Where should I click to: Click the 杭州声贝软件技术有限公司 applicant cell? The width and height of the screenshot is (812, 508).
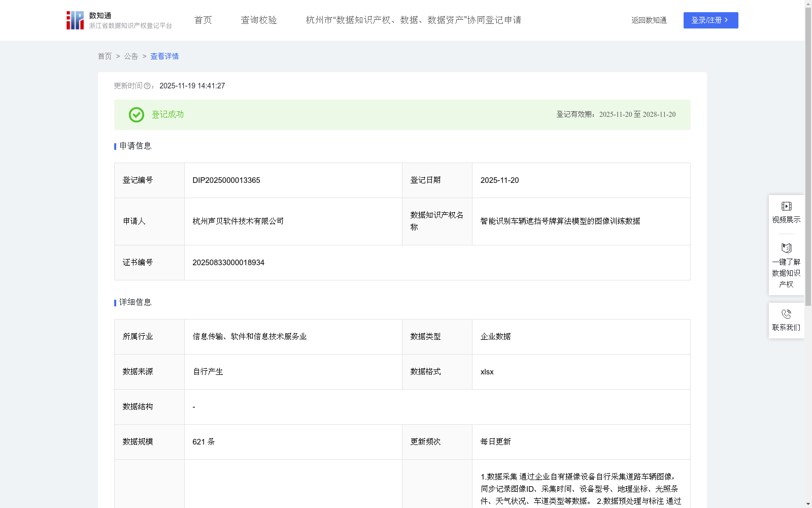(x=238, y=221)
